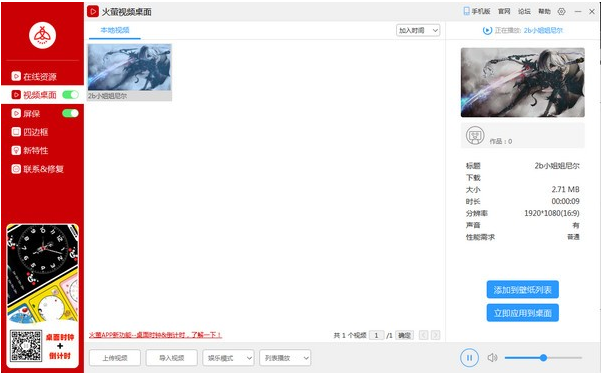Expand the 加入时间 sort dropdown
This screenshot has height=374, width=603.
[418, 30]
